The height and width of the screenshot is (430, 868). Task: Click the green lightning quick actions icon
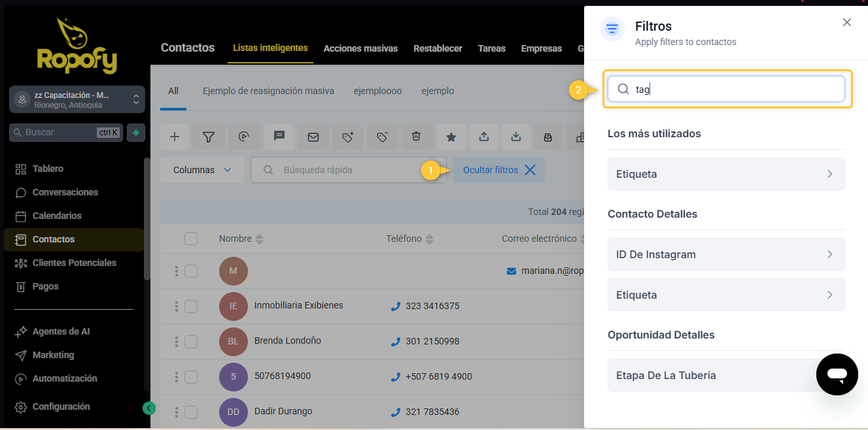click(136, 133)
